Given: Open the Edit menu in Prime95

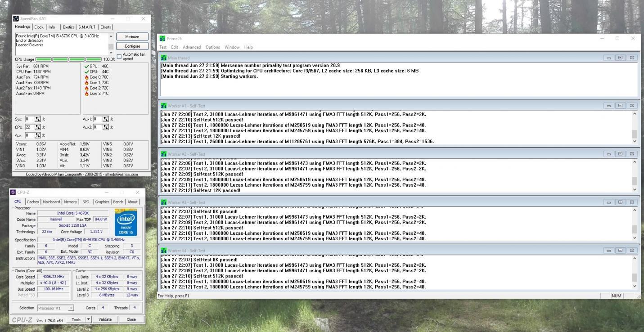Looking at the screenshot, I should point(175,47).
